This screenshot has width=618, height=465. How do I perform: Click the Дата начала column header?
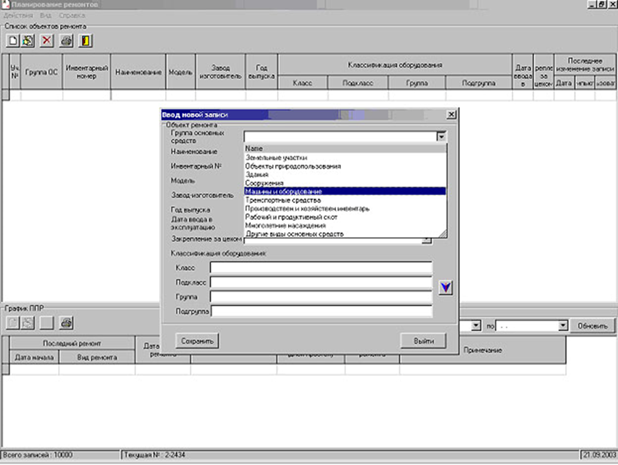(34, 357)
